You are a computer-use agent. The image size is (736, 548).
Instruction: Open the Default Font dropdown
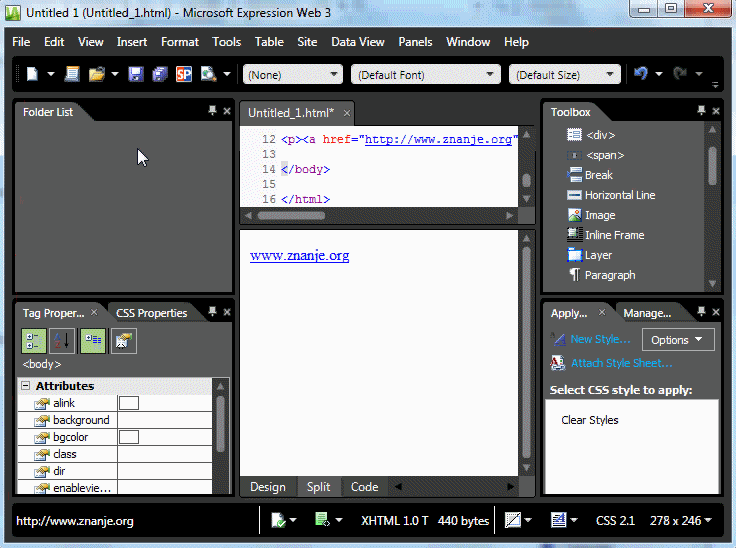pyautogui.click(x=425, y=75)
